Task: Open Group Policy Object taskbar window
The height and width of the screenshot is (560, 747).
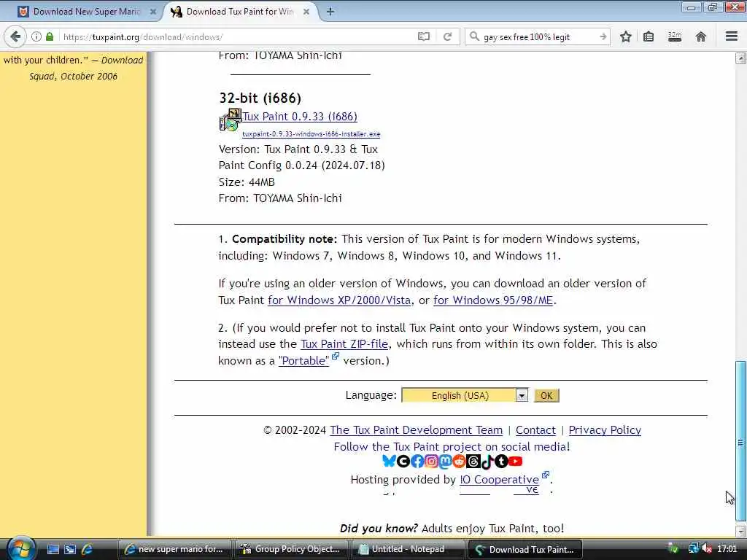Action: pos(291,549)
